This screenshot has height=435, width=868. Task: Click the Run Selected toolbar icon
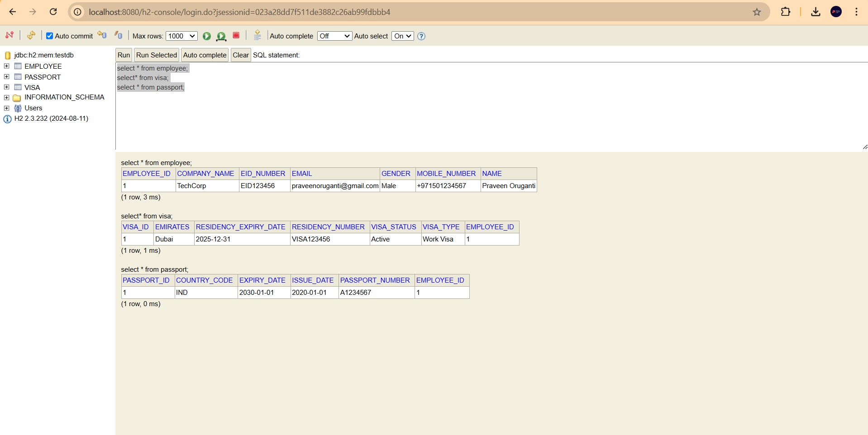pos(221,36)
